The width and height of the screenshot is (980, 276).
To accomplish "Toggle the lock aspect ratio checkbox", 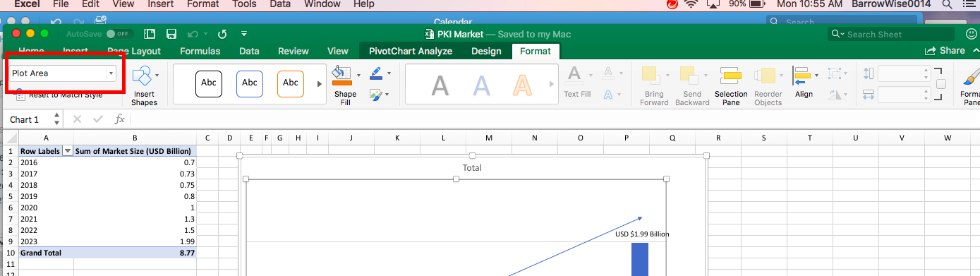I will pyautogui.click(x=940, y=84).
